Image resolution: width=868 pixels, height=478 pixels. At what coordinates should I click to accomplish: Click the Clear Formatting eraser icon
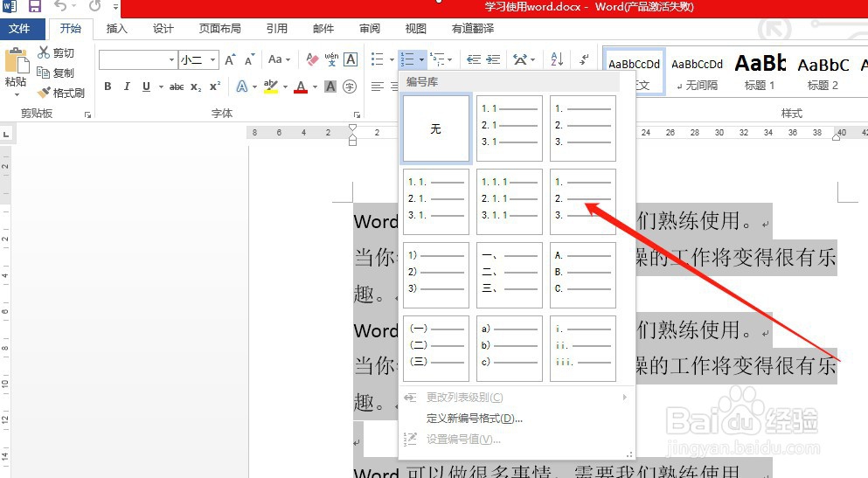[312, 59]
